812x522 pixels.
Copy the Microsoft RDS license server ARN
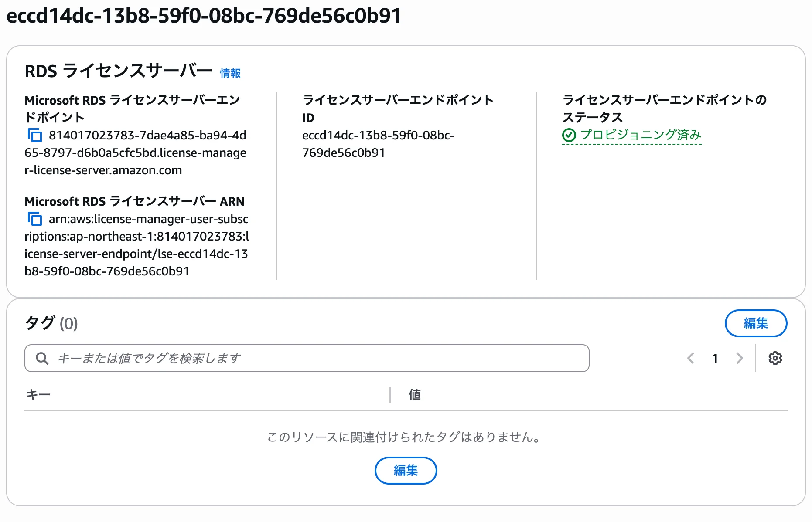34,219
